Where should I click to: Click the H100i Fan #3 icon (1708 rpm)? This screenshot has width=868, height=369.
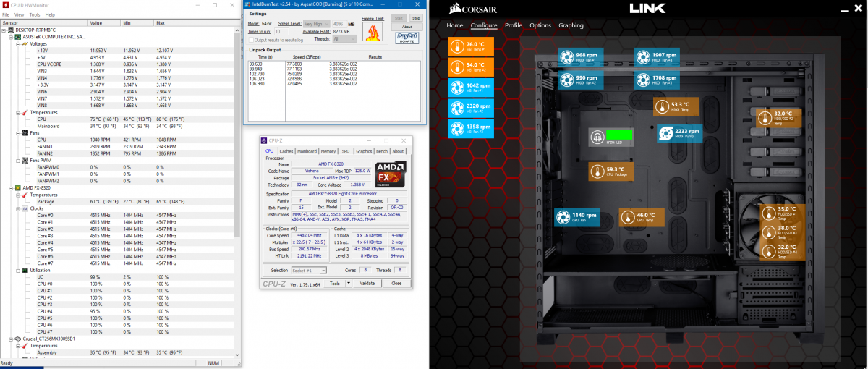coord(642,79)
